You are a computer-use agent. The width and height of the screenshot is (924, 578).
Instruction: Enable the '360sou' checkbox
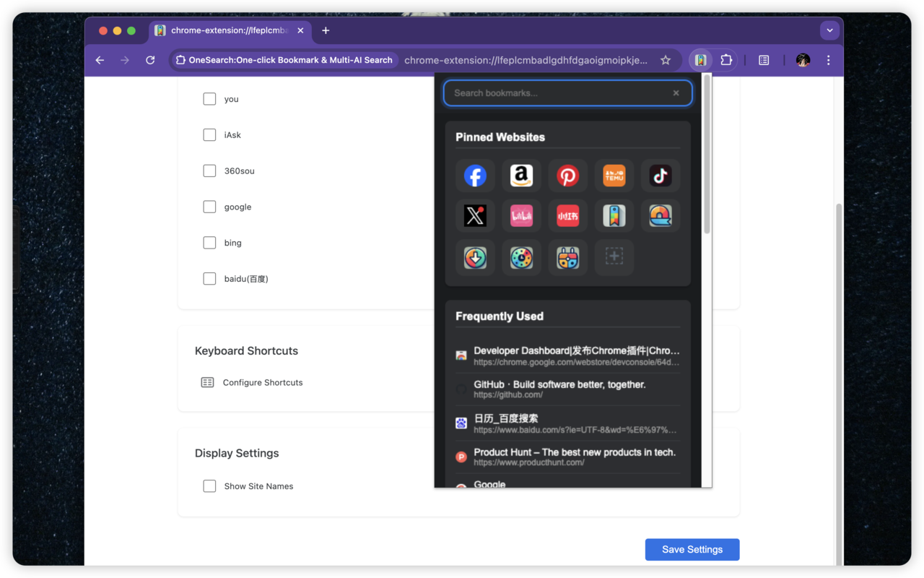pos(209,171)
